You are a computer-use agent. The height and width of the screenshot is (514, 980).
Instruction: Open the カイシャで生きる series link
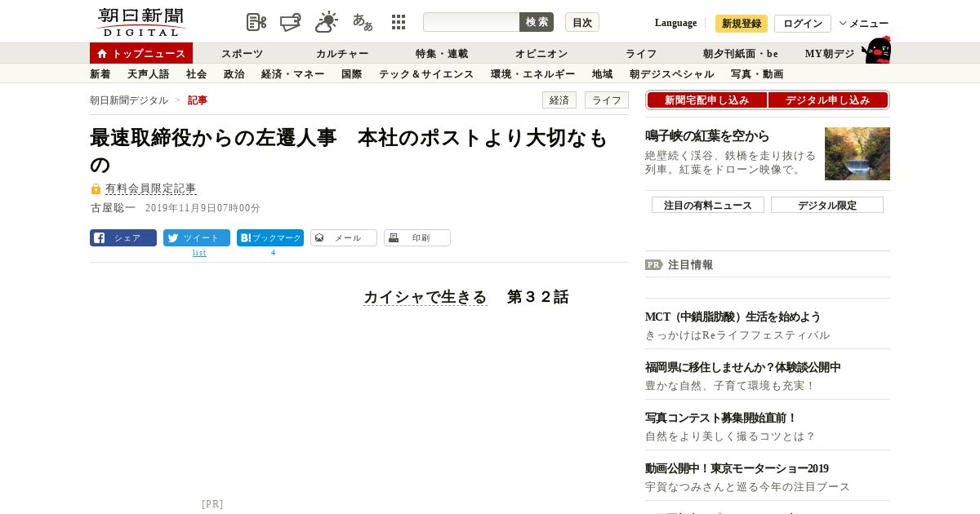pos(425,297)
